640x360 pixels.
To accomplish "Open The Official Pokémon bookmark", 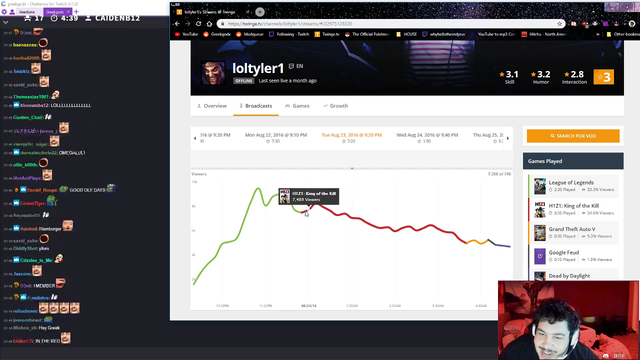I will (367, 34).
